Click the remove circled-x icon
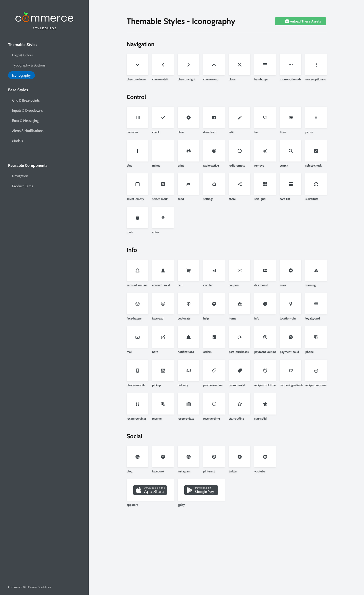Viewport: 364px width, 595px height. 265,151
